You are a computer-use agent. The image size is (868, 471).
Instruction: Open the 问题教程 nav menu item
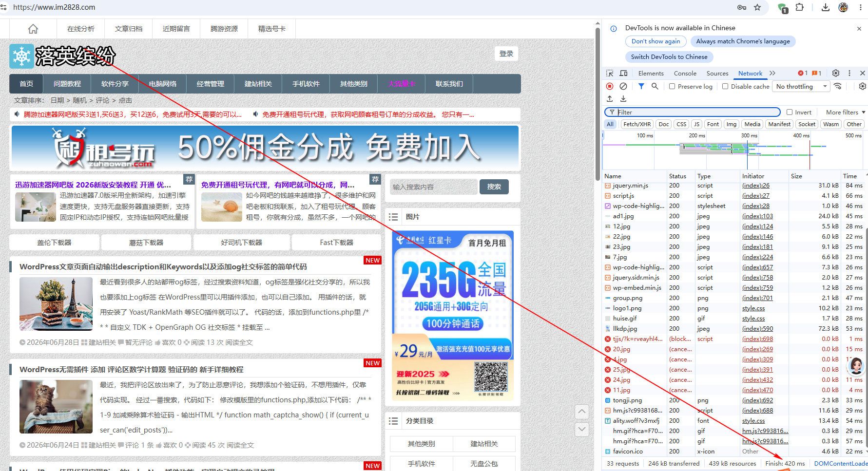[67, 84]
